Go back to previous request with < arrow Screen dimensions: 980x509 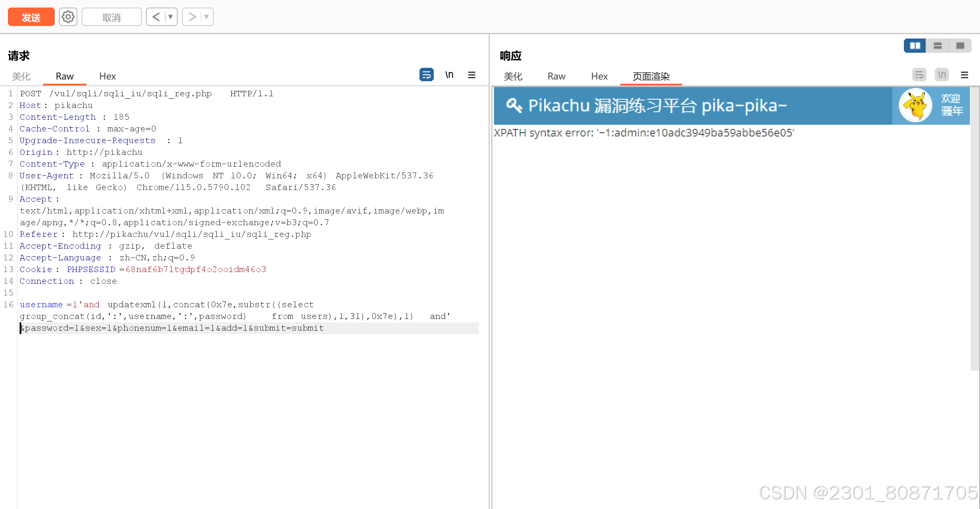(156, 17)
